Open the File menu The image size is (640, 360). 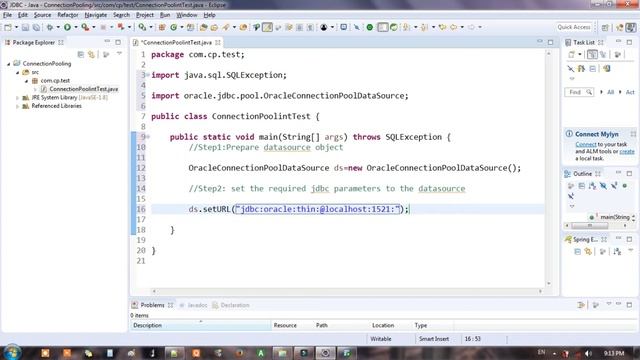pyautogui.click(x=7, y=15)
